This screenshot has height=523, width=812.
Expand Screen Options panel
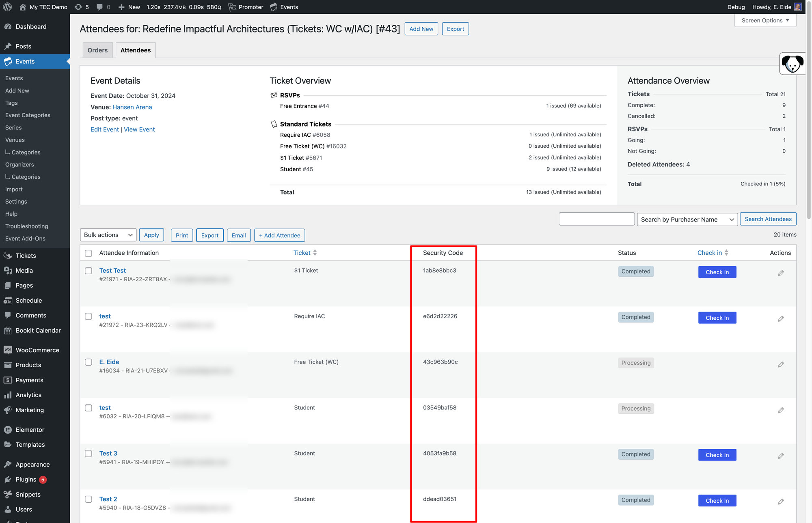click(x=765, y=20)
